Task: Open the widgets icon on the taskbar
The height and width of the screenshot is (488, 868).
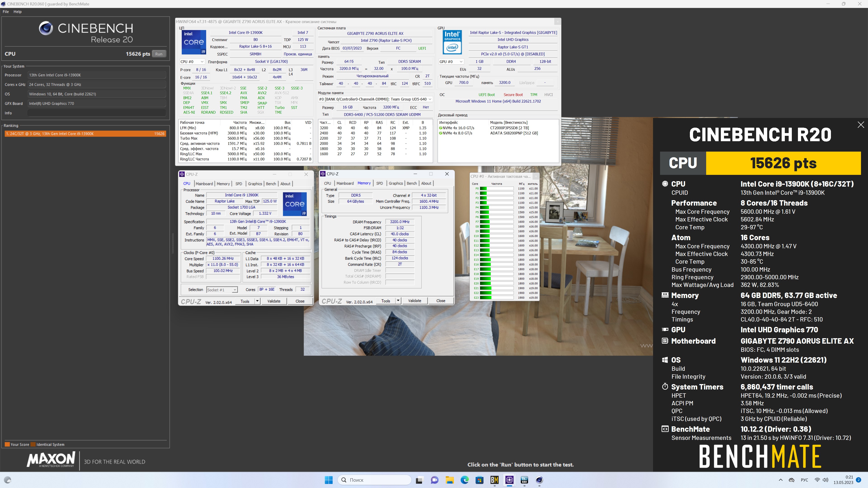Action: (7, 480)
